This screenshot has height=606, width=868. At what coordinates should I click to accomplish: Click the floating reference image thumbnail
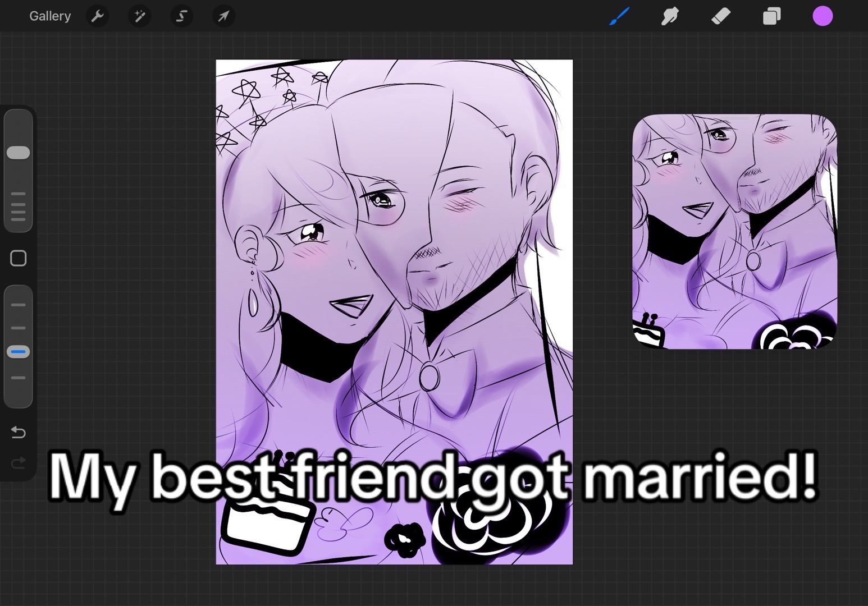pyautogui.click(x=734, y=231)
